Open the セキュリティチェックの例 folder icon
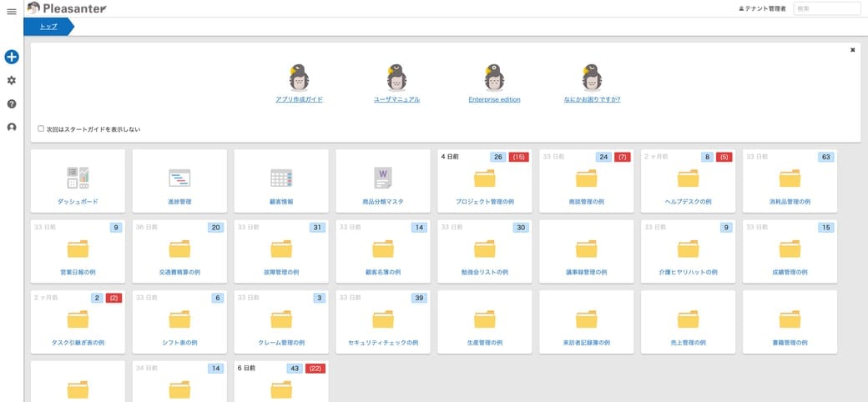The width and height of the screenshot is (868, 402). (x=383, y=319)
